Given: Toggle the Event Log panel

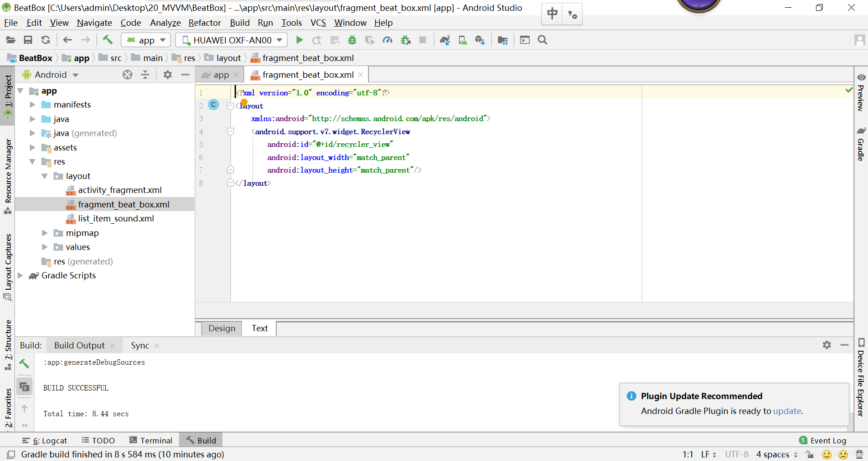Looking at the screenshot, I should coord(823,440).
